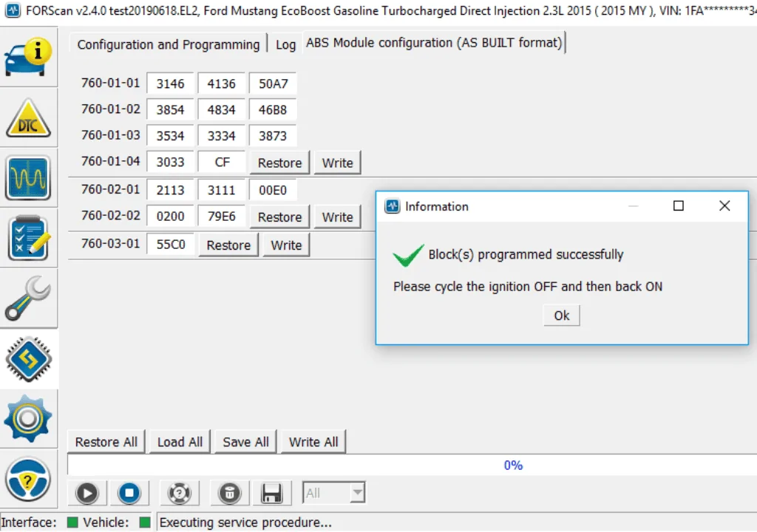The height and width of the screenshot is (532, 757).
Task: Edit the CF field in 760-01-04
Action: (x=222, y=162)
